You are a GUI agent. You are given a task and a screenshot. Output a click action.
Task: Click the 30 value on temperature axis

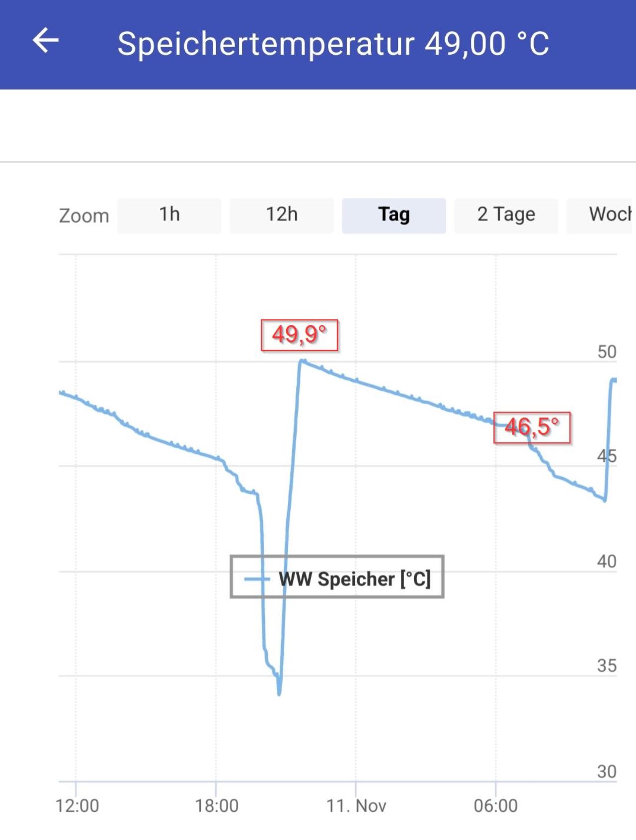[x=607, y=772]
